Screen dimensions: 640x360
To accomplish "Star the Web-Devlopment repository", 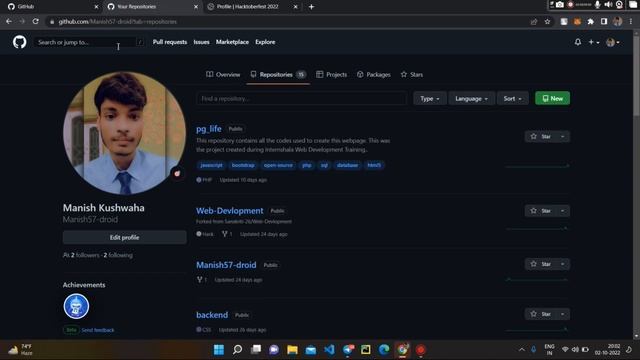I will point(540,211).
